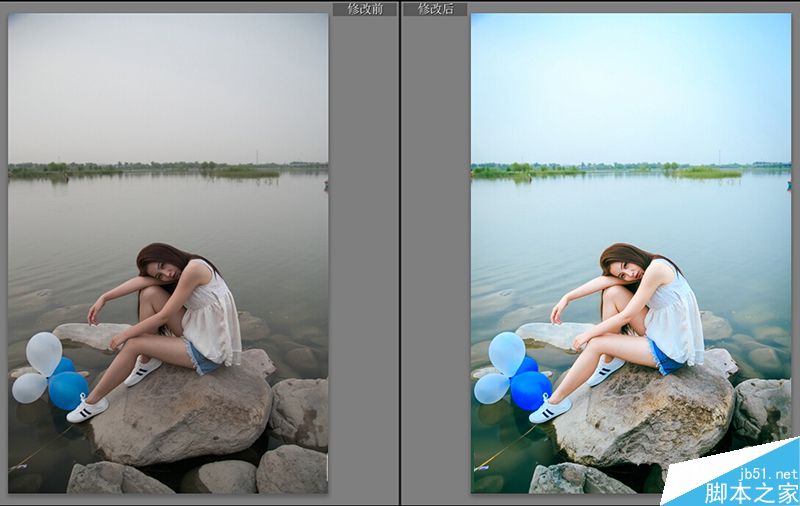The height and width of the screenshot is (506, 800).
Task: Click the edited after photo preview
Action: pos(631,253)
